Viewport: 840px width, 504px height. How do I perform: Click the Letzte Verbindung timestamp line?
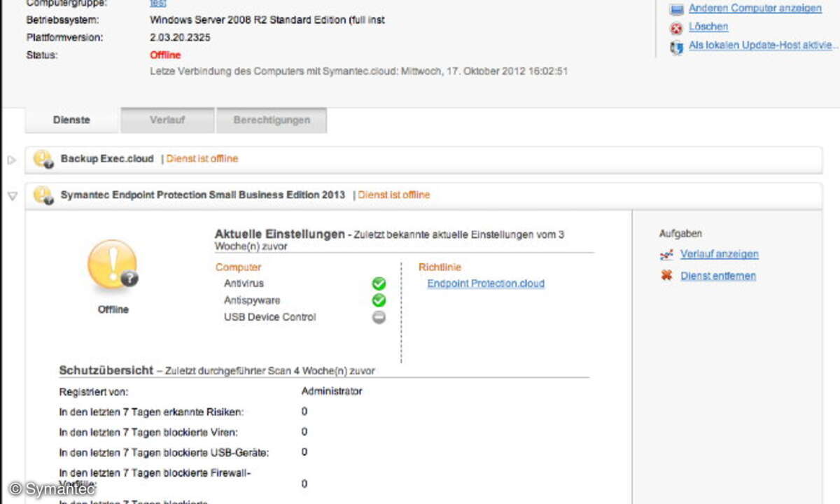[x=359, y=71]
